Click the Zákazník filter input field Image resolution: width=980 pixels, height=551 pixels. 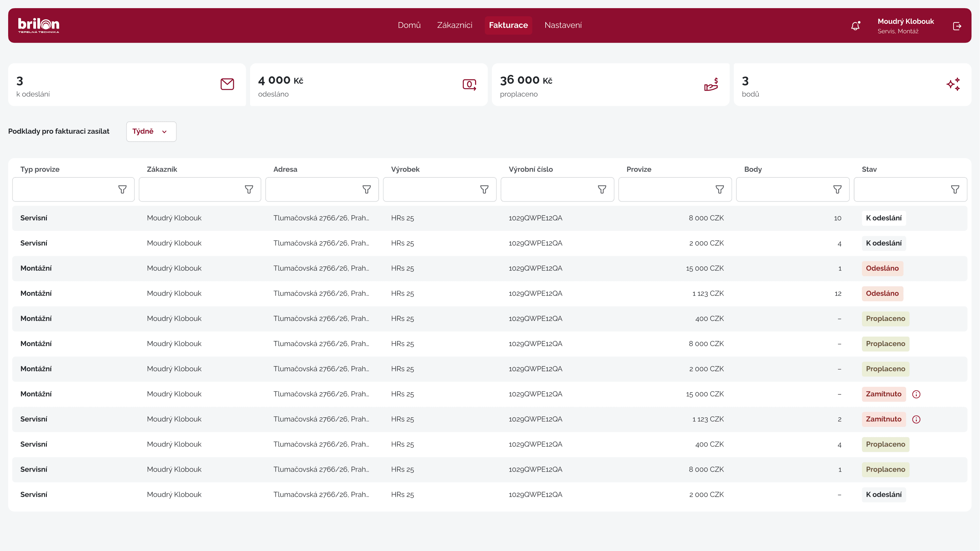click(x=190, y=189)
